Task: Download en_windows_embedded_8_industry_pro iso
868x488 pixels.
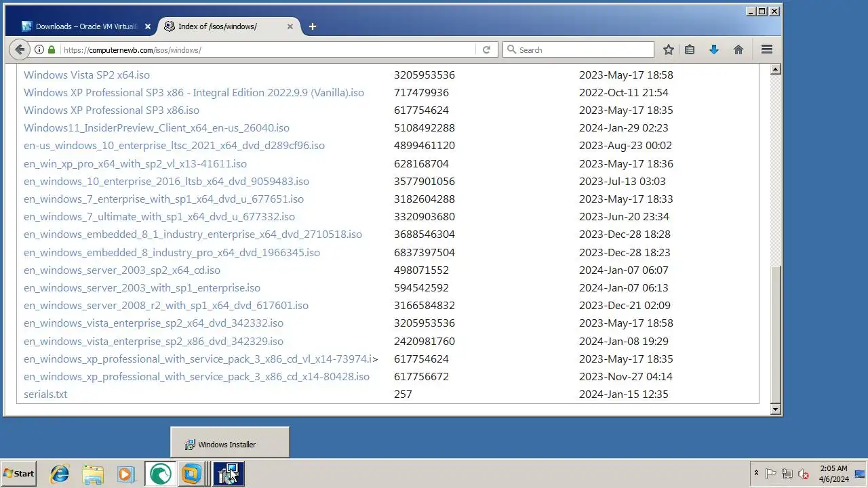Action: (172, 253)
